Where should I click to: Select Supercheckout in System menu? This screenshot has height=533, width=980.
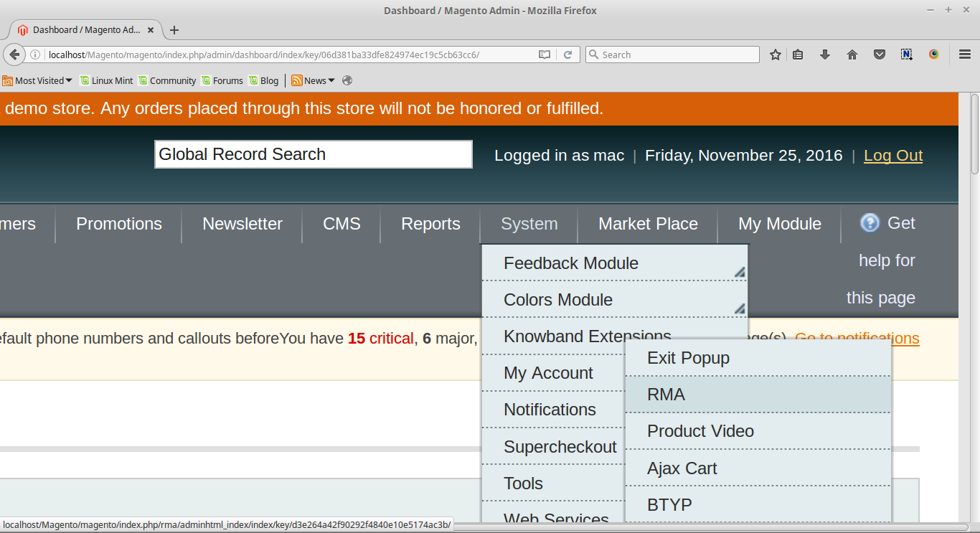553,447
